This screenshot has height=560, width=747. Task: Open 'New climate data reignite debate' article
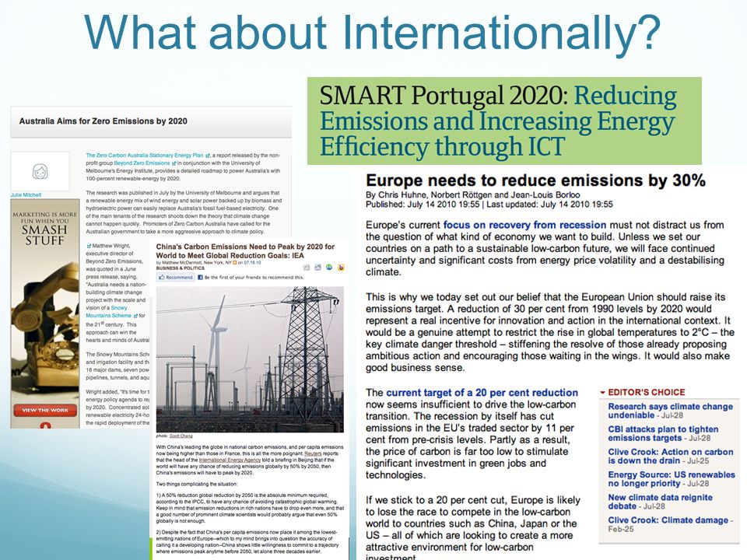tap(660, 502)
